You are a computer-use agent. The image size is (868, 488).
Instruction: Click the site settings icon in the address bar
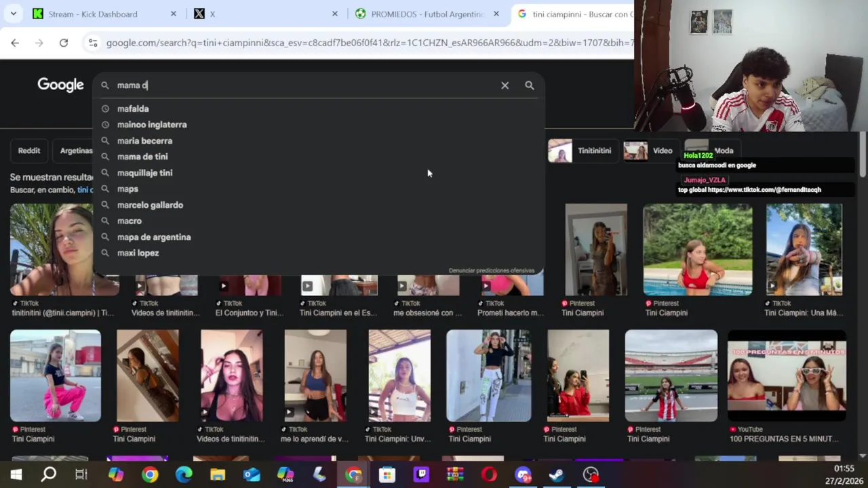click(93, 43)
